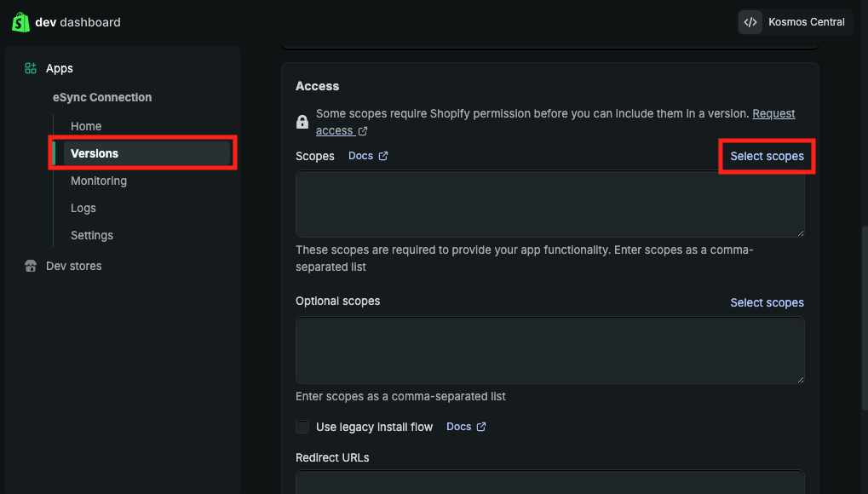Enable the Use legacy install flow checkbox
The height and width of the screenshot is (494, 868).
302,427
